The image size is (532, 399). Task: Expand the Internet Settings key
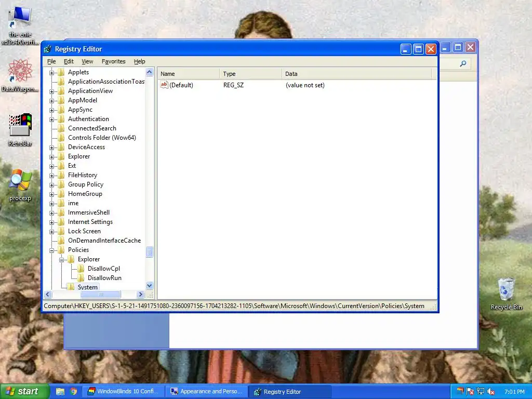coord(51,222)
